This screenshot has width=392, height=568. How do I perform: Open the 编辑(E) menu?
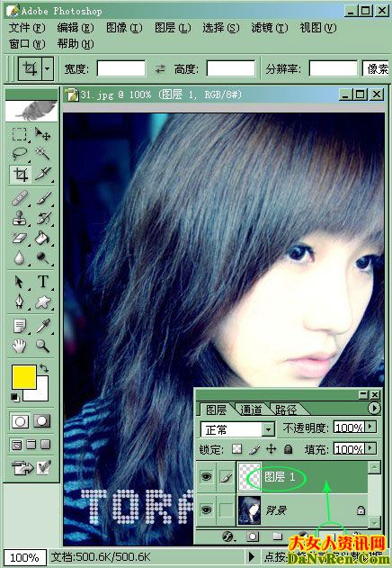[76, 28]
